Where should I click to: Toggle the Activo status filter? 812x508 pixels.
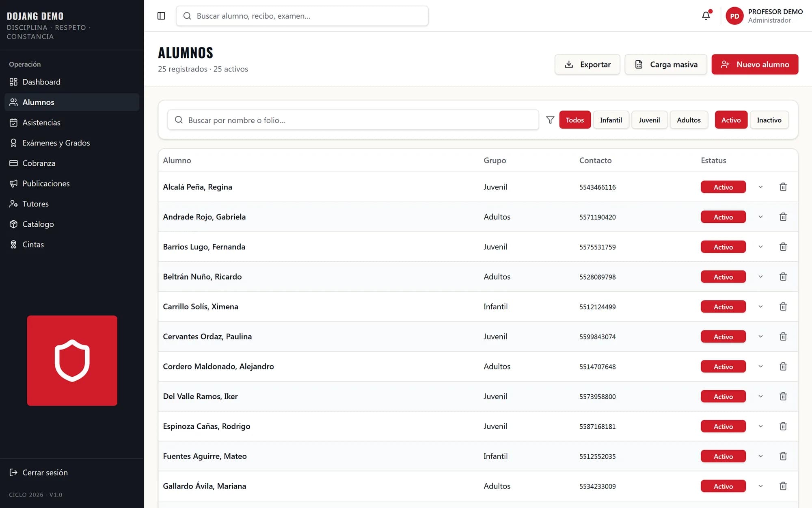[731, 120]
